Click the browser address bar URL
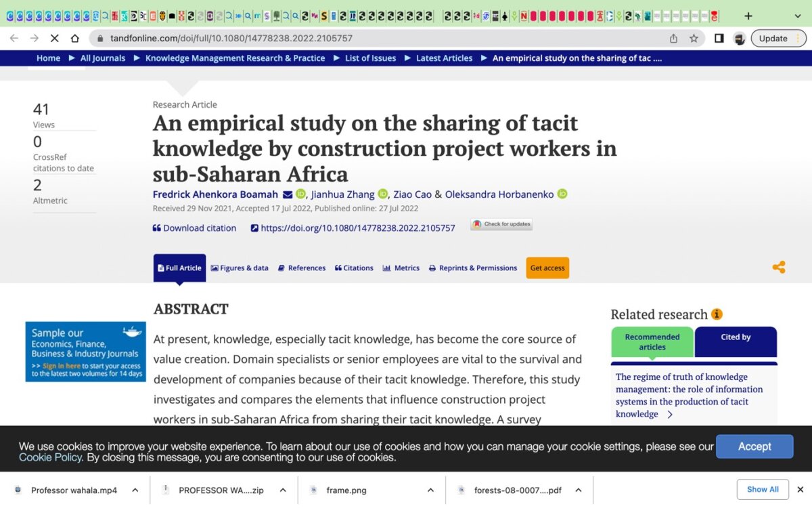Viewport: 812px width, 508px height. [x=231, y=39]
